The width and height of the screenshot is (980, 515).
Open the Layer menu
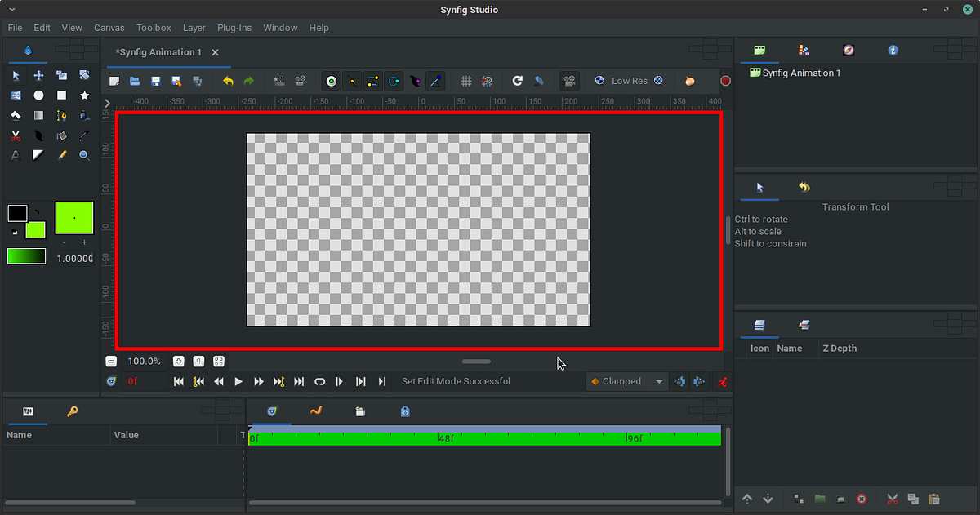click(194, 27)
